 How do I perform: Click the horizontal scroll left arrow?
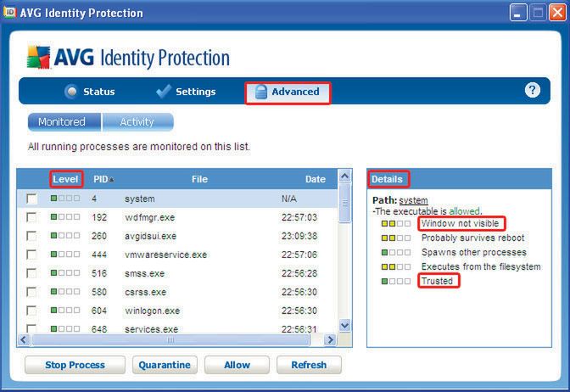[x=24, y=340]
